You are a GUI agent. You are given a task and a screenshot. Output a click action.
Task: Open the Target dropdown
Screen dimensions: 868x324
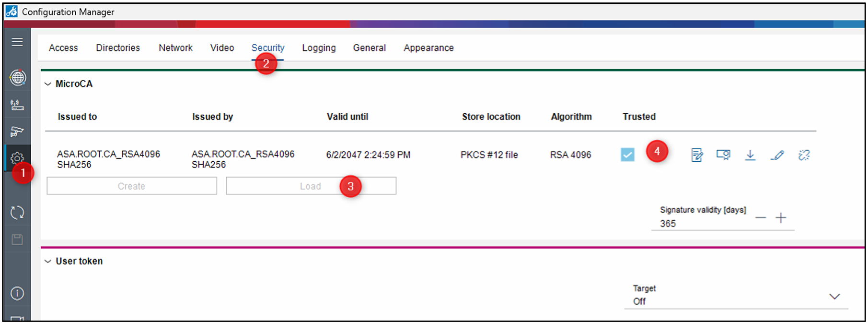[x=834, y=297]
